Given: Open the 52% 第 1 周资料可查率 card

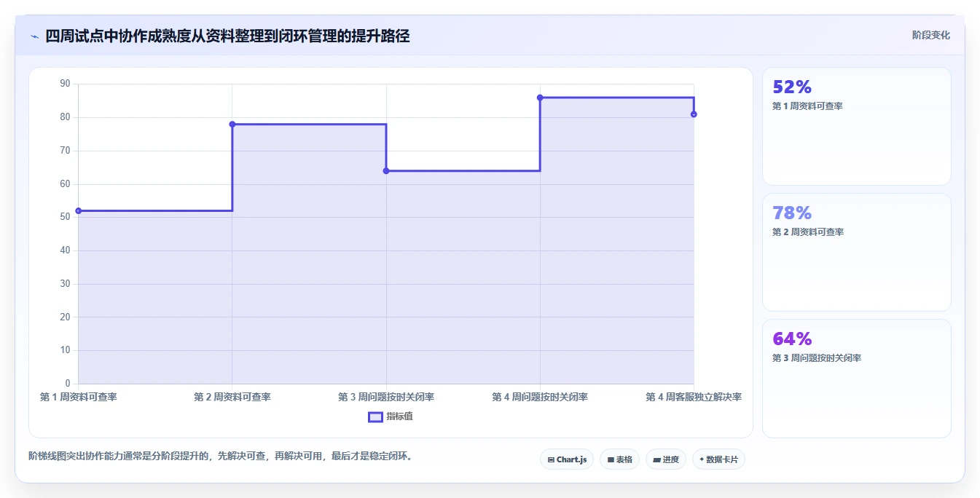Looking at the screenshot, I should click(857, 126).
